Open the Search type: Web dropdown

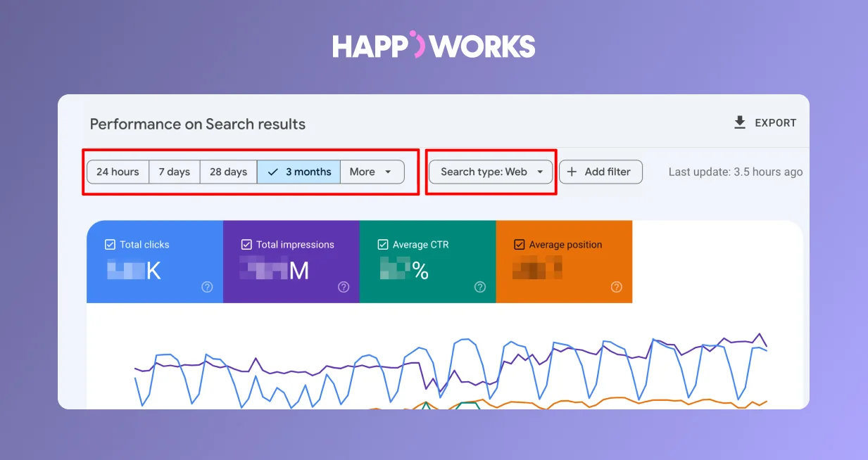[491, 172]
